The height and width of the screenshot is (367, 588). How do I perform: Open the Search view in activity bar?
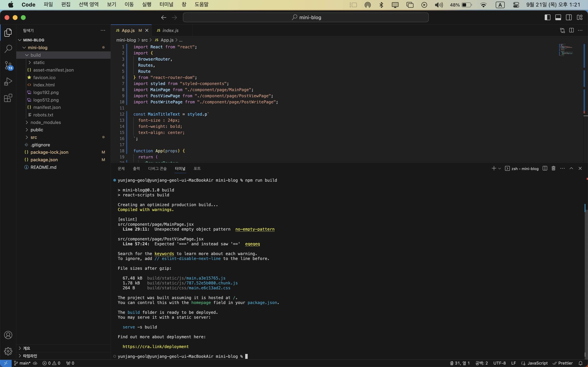(x=8, y=49)
